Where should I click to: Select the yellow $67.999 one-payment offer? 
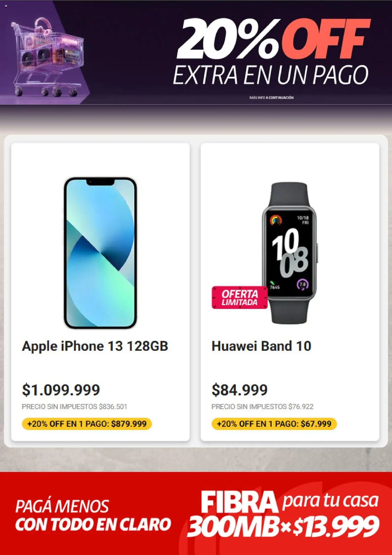274,424
